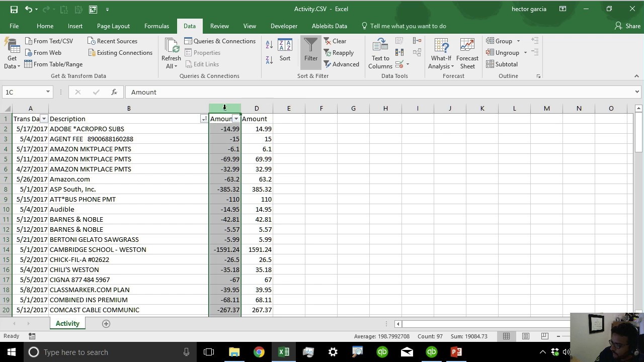Switch to Normal view in status bar
Screen dimensions: 644x362
click(x=507, y=336)
